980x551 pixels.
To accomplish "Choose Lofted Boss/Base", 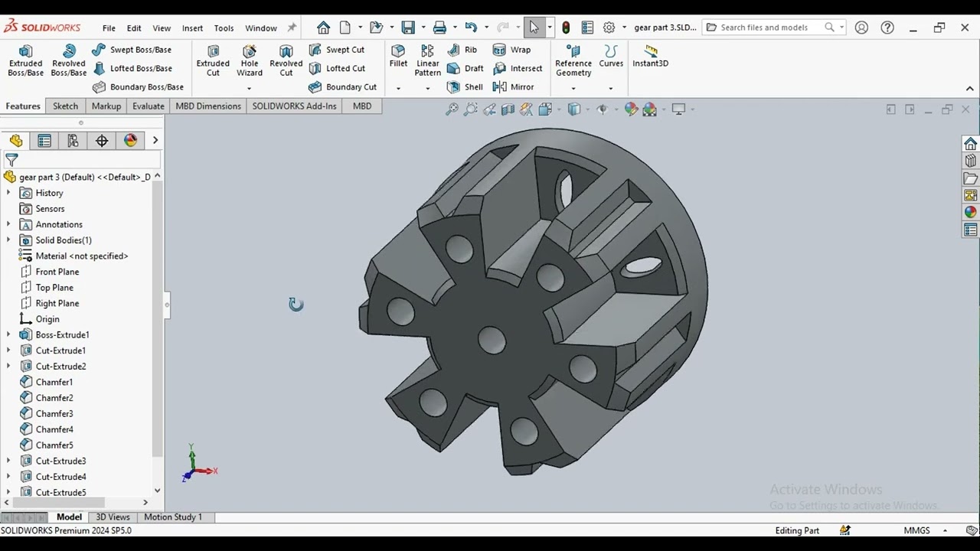I will tap(132, 68).
